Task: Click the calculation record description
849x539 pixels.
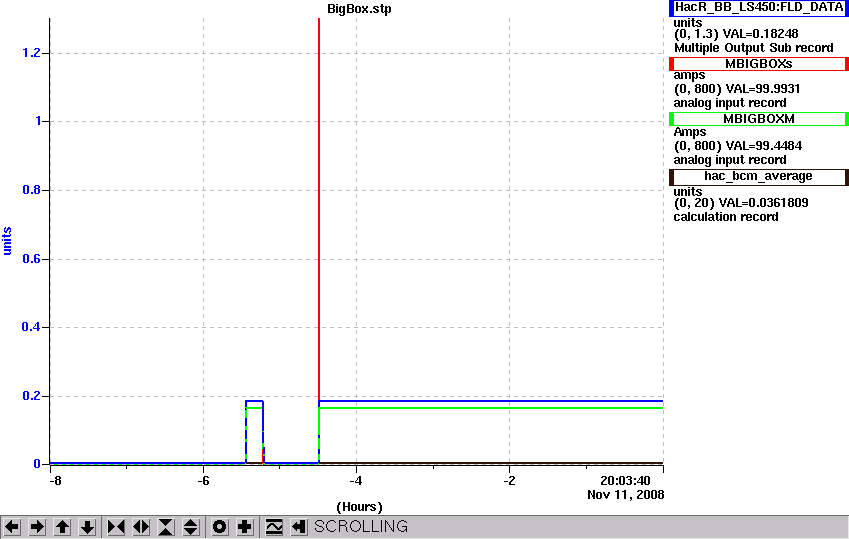Action: pos(726,217)
